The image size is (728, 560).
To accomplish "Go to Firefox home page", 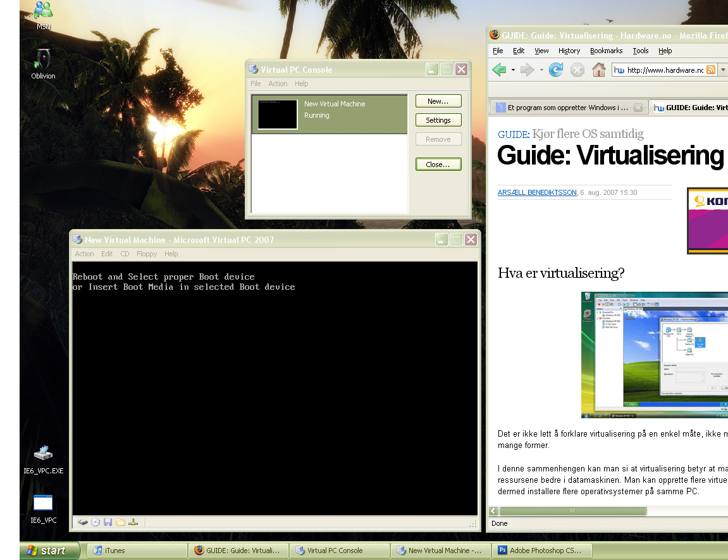I will (598, 70).
